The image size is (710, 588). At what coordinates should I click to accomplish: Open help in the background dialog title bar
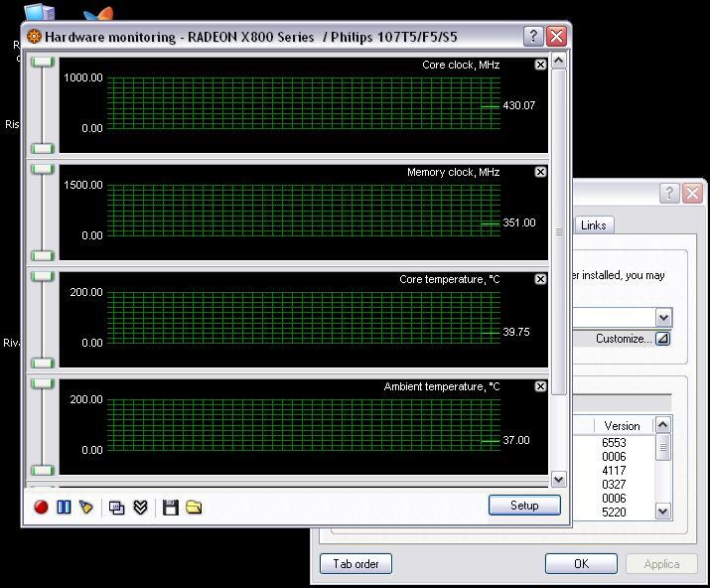pos(669,194)
